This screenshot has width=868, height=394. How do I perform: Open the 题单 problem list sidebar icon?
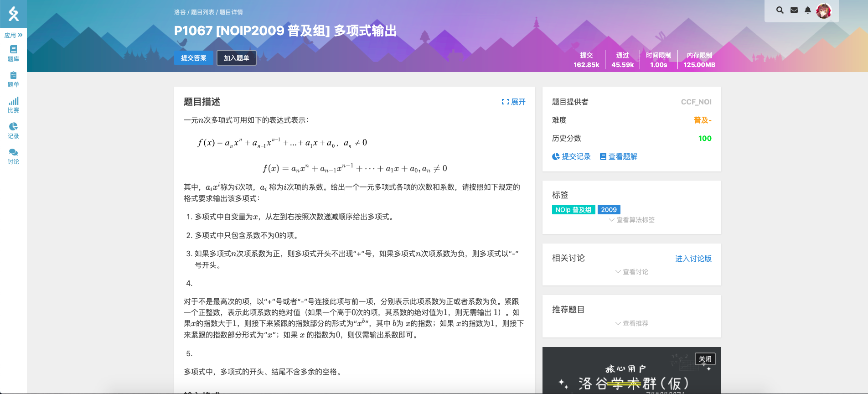(13, 79)
